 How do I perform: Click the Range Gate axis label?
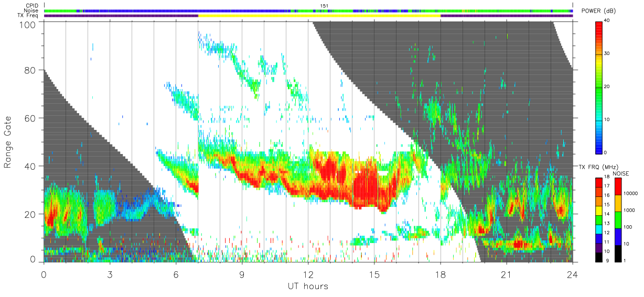8,142
